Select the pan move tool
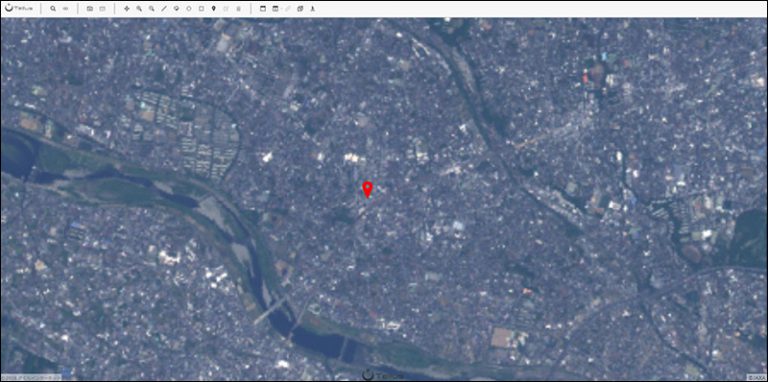Viewport: 768px width, 382px height. point(127,9)
